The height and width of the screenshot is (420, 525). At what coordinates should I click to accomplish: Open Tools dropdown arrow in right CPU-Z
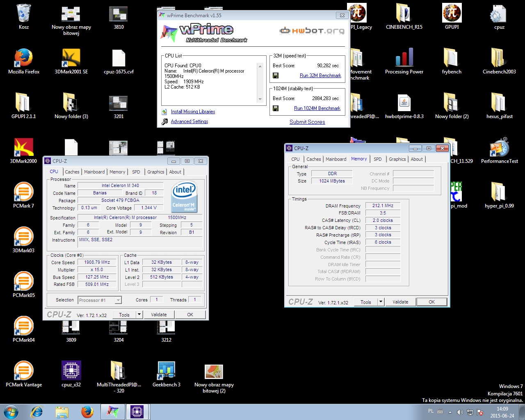point(381,302)
